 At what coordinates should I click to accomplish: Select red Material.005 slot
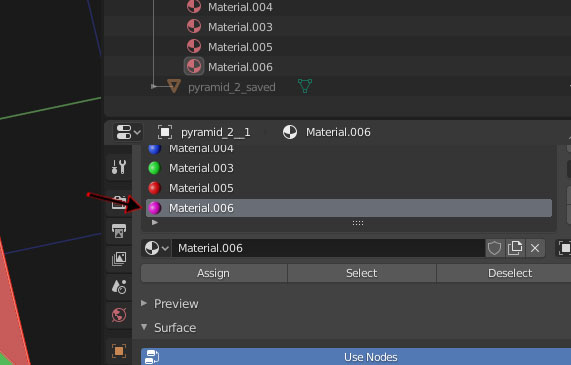coord(349,188)
